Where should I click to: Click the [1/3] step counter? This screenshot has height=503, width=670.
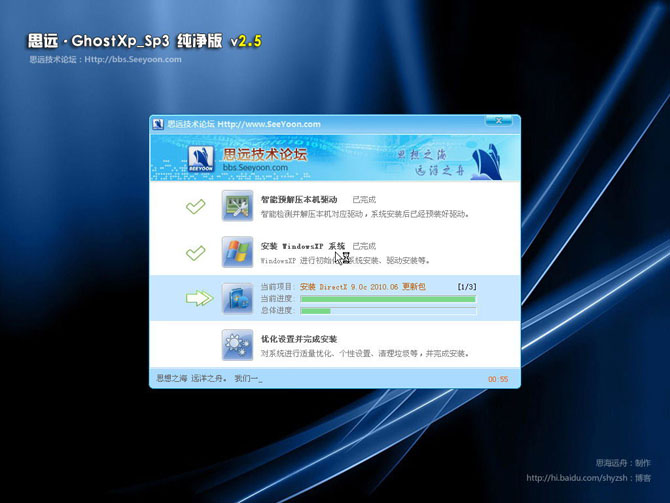(467, 287)
